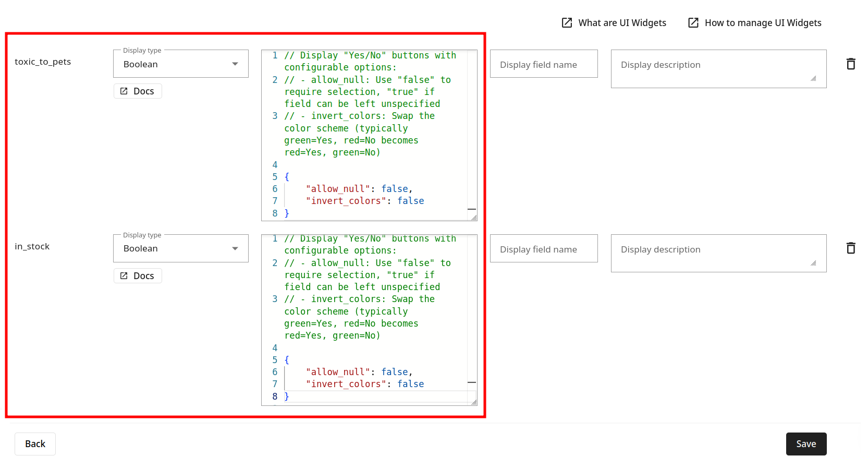Focus toxic_to_pets Display field name input
This screenshot has height=468, width=868.
(543, 64)
